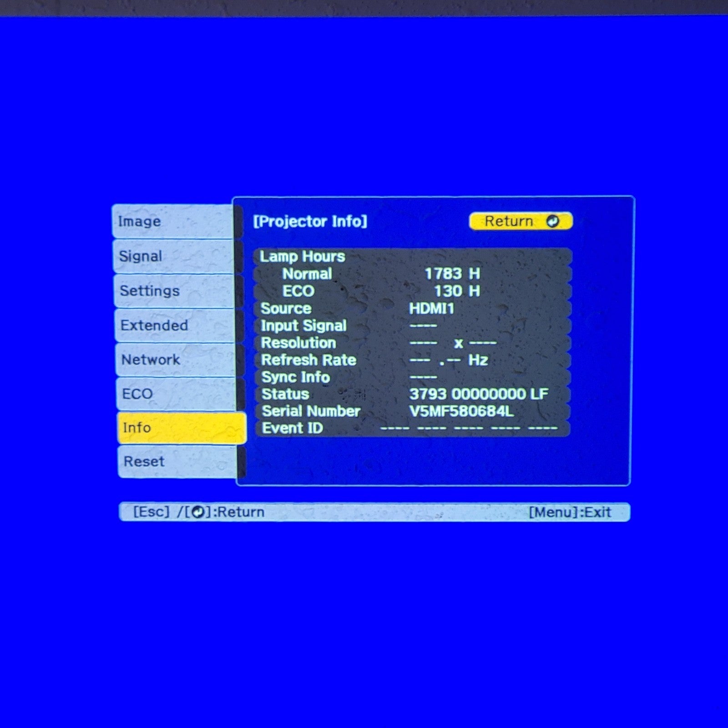This screenshot has width=728, height=728.
Task: Select the Extended menu tab
Action: 176,325
